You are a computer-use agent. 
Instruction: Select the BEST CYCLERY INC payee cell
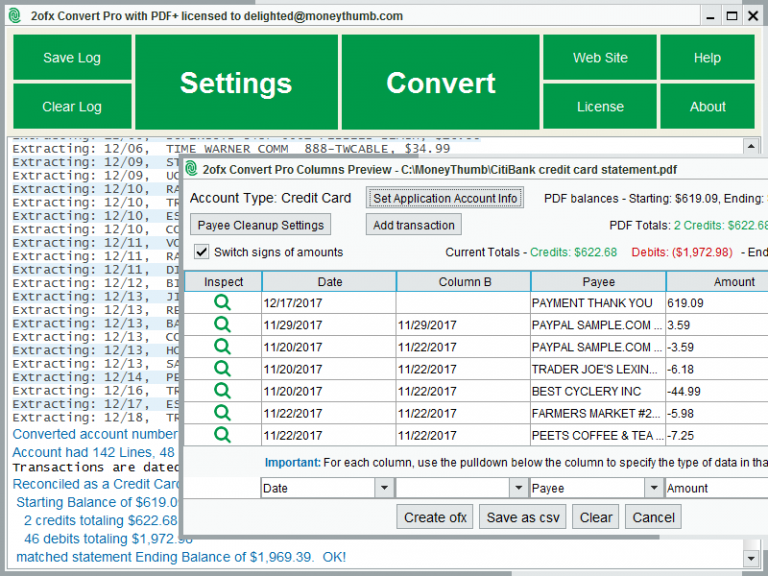(598, 391)
